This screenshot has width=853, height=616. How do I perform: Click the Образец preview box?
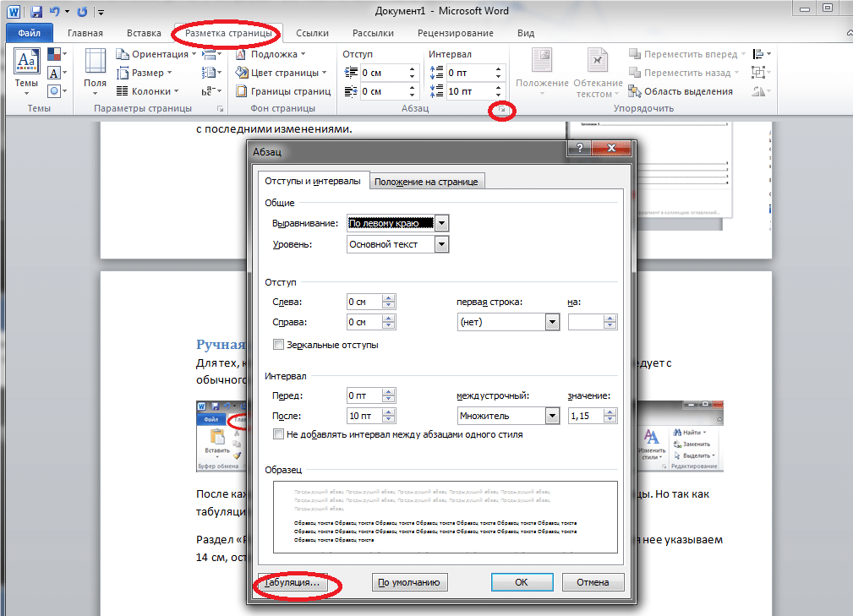[445, 516]
